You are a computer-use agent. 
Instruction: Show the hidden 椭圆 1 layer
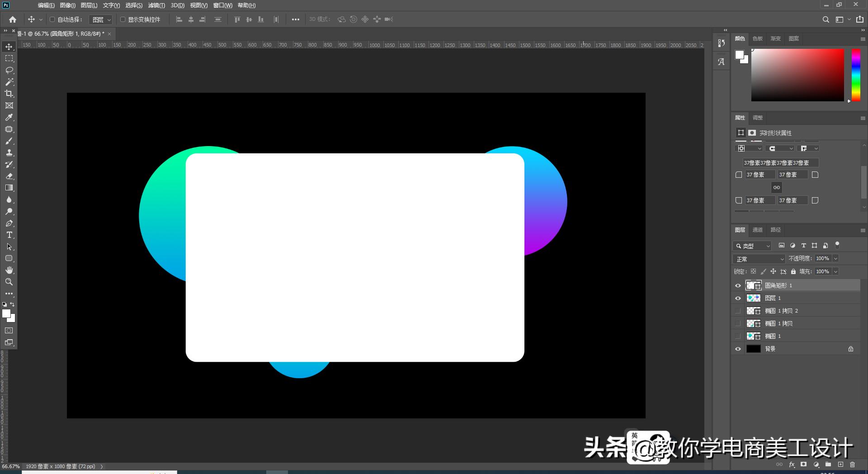[x=738, y=336]
